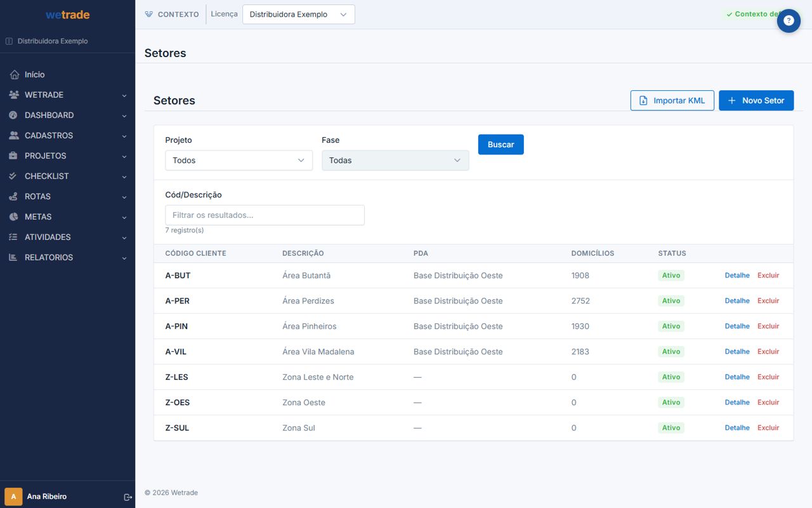Click Excluir for the A-PER row
Screen dimensions: 812x508
coord(768,301)
